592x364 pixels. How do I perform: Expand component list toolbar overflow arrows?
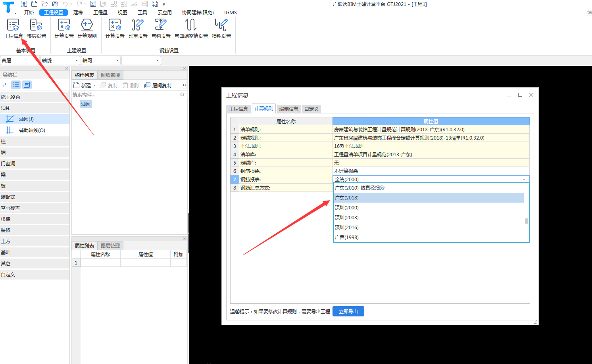coord(185,85)
